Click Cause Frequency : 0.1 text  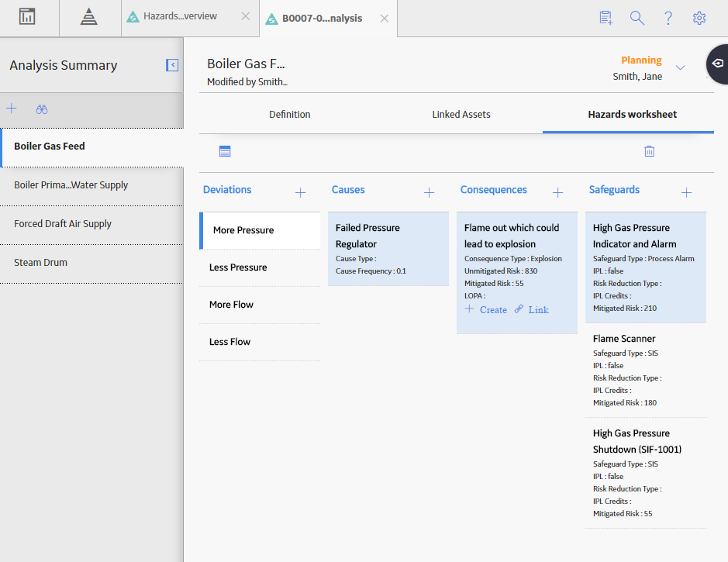click(x=371, y=271)
